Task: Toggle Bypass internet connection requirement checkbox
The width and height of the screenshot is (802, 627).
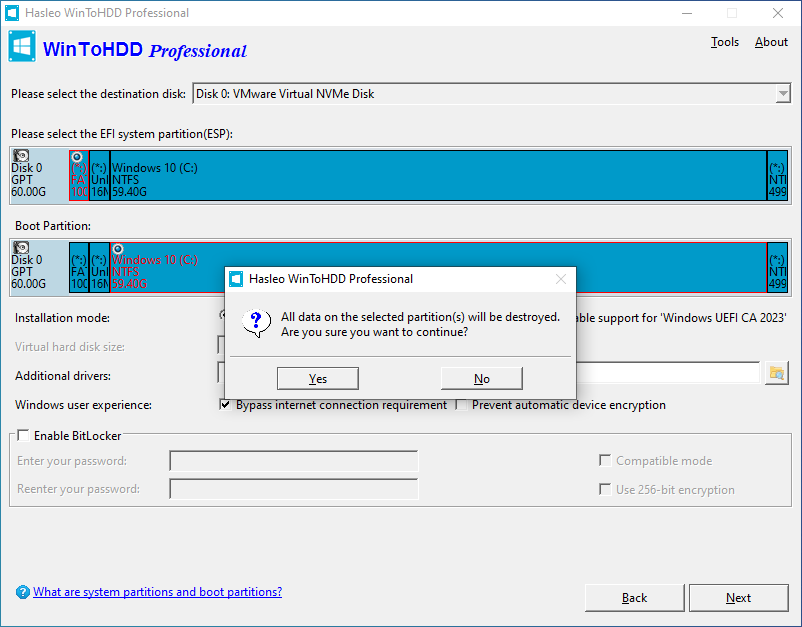Action: tap(225, 405)
